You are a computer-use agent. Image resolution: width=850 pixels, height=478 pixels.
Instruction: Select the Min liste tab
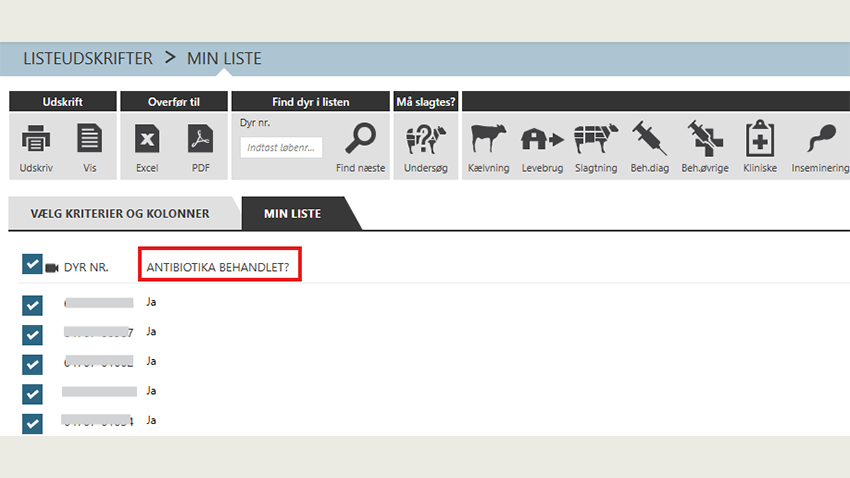(x=294, y=214)
